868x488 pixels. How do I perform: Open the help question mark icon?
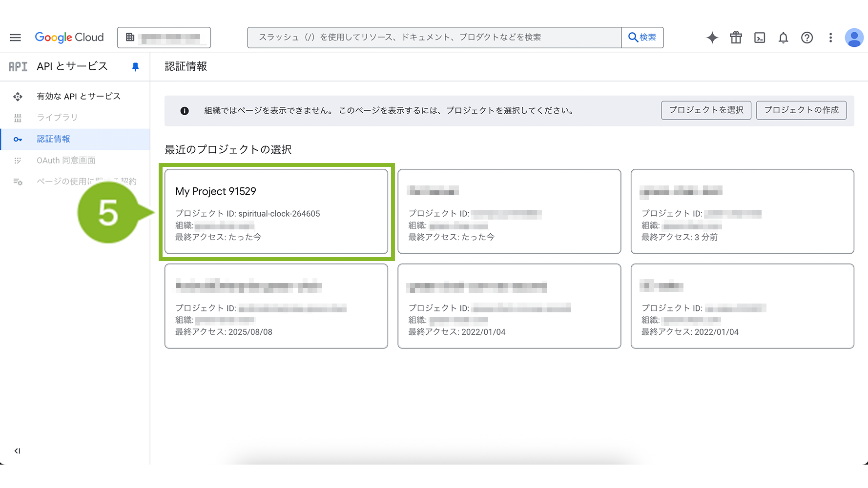(806, 38)
